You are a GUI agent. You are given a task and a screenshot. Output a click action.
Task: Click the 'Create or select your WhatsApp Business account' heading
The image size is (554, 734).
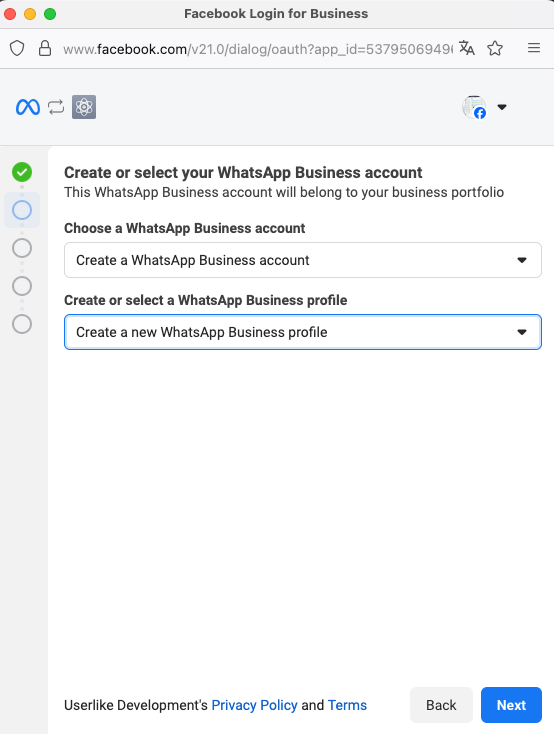(x=243, y=173)
